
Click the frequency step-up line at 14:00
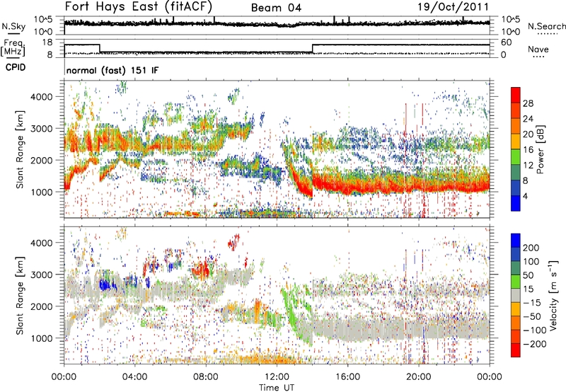click(312, 49)
